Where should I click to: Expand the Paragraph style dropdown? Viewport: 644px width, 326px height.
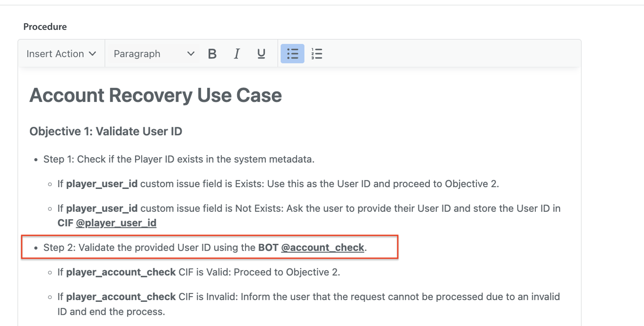[x=153, y=54]
